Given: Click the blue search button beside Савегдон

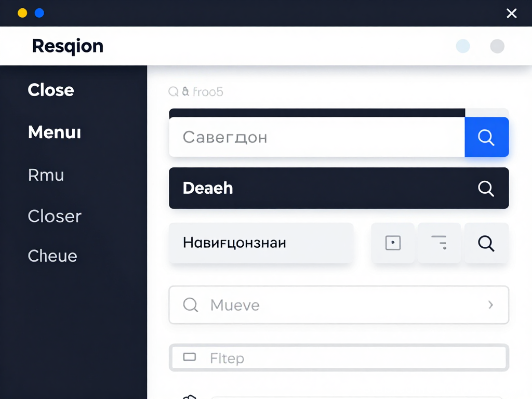Looking at the screenshot, I should [x=486, y=137].
